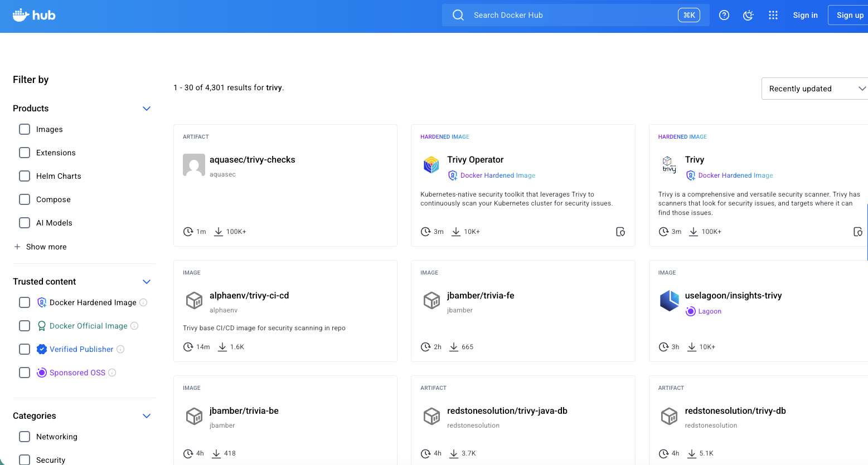Viewport: 868px width, 465px height.
Task: Click jbamber/trivia-be cube icon
Action: click(x=194, y=416)
